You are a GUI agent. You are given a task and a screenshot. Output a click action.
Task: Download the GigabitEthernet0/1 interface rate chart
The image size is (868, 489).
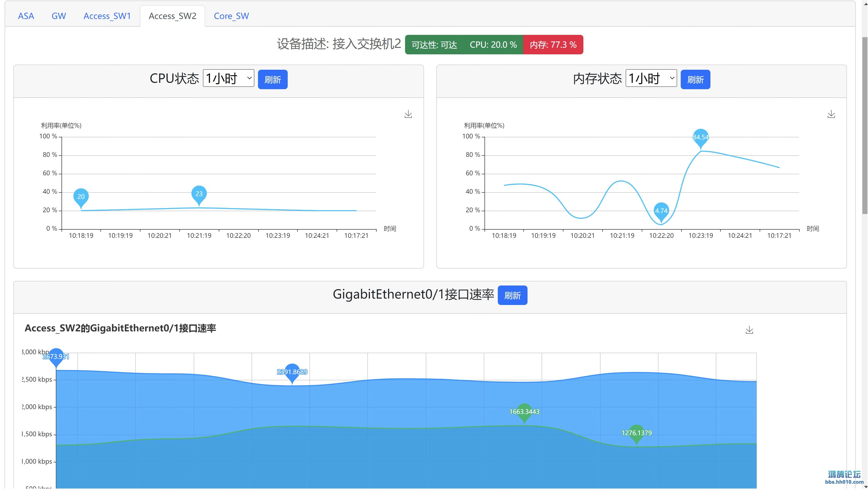coord(749,330)
